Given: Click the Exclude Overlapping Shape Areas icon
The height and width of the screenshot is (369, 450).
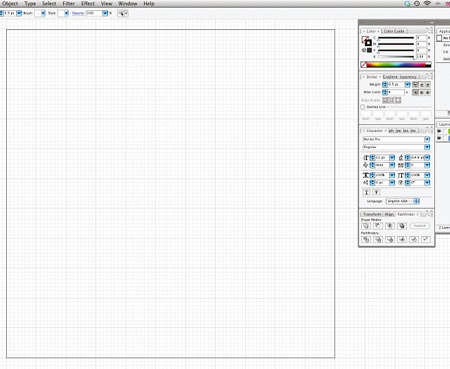Looking at the screenshot, I should tap(402, 226).
